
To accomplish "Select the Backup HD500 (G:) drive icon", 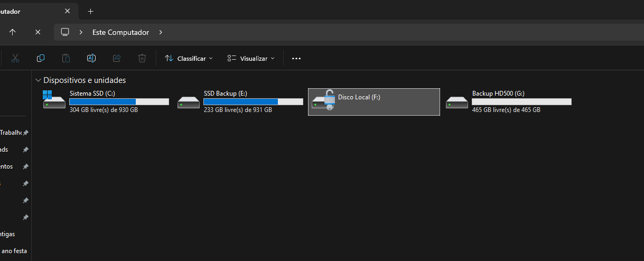I will click(x=457, y=102).
